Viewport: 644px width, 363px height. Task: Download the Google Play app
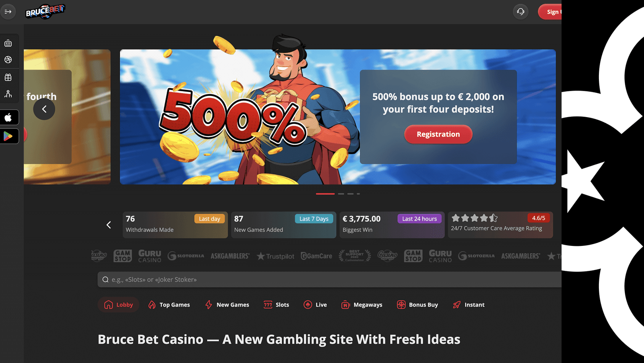(x=8, y=136)
